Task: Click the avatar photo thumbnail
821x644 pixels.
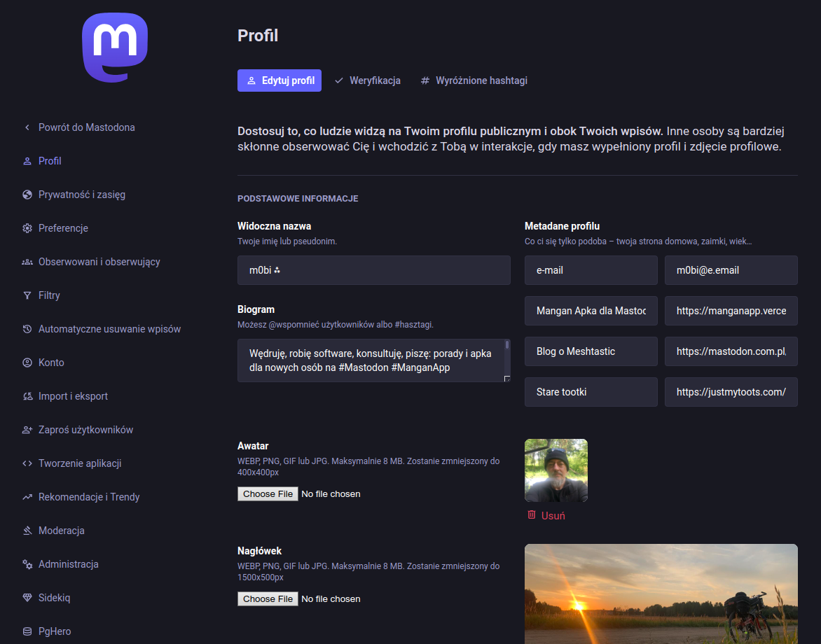Action: coord(556,470)
